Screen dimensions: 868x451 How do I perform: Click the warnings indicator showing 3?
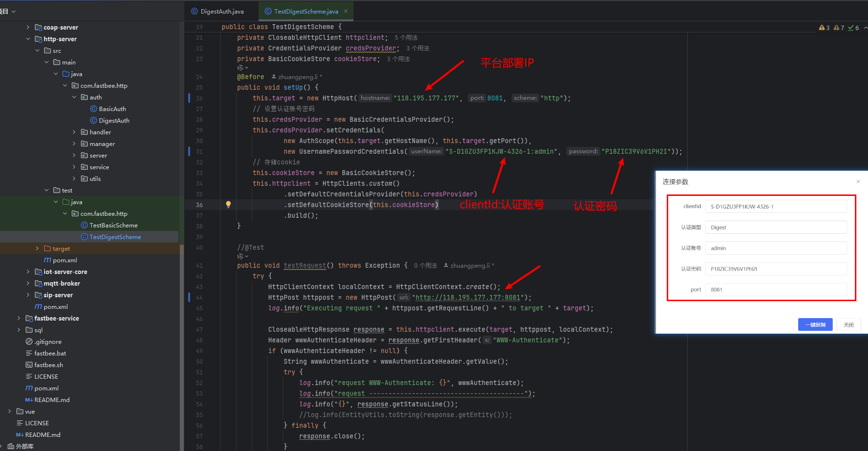824,28
